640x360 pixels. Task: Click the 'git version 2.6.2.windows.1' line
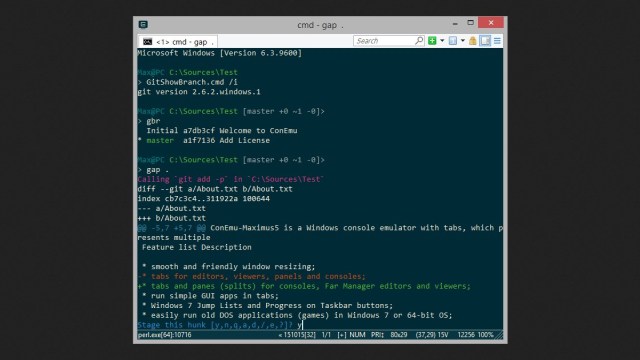(199, 92)
